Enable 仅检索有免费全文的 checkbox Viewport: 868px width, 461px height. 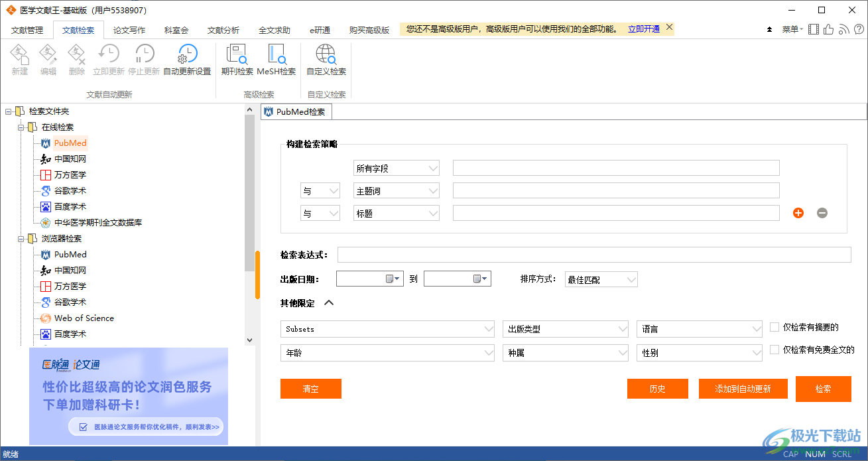(774, 350)
